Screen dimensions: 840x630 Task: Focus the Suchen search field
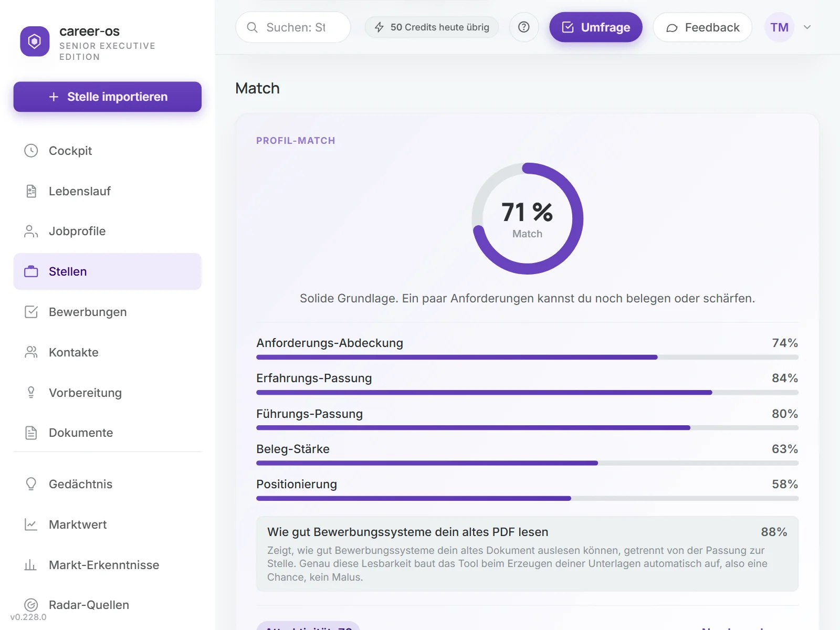pyautogui.click(x=293, y=27)
